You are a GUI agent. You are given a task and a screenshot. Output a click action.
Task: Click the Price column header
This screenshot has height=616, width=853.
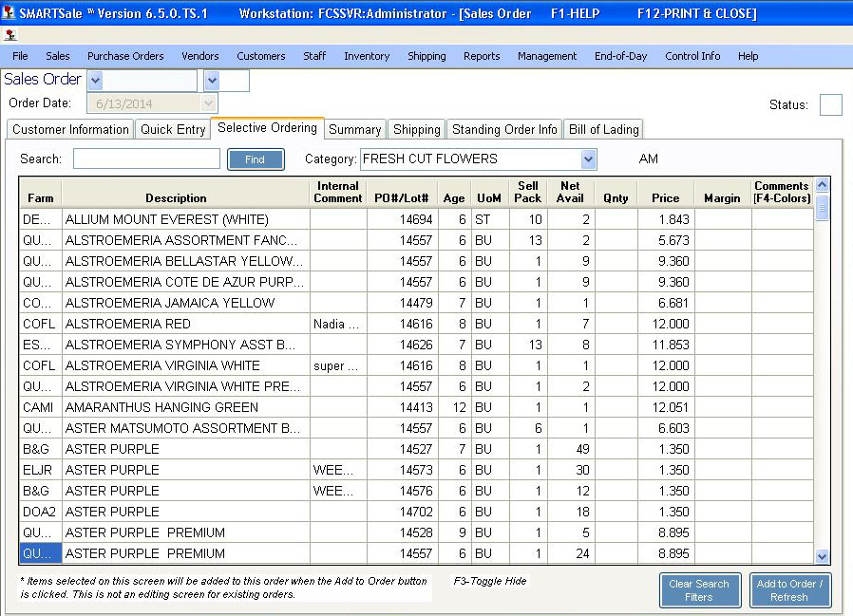[x=665, y=198]
